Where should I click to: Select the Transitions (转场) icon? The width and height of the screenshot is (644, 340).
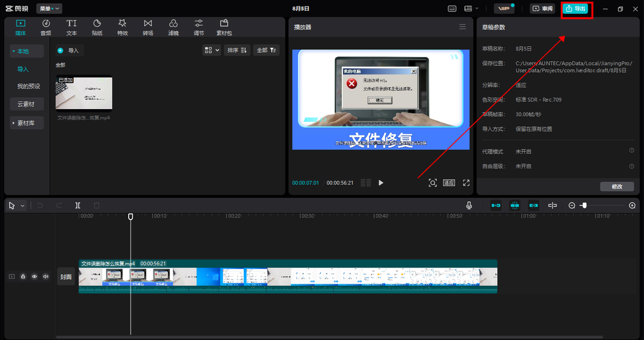pos(148,27)
